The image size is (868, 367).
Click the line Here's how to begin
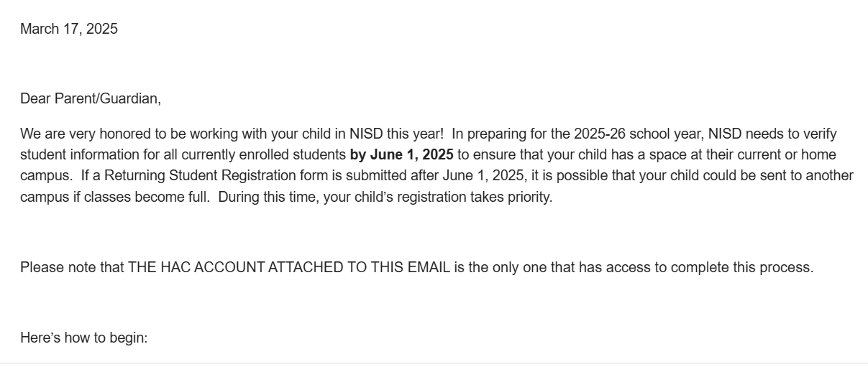click(83, 338)
